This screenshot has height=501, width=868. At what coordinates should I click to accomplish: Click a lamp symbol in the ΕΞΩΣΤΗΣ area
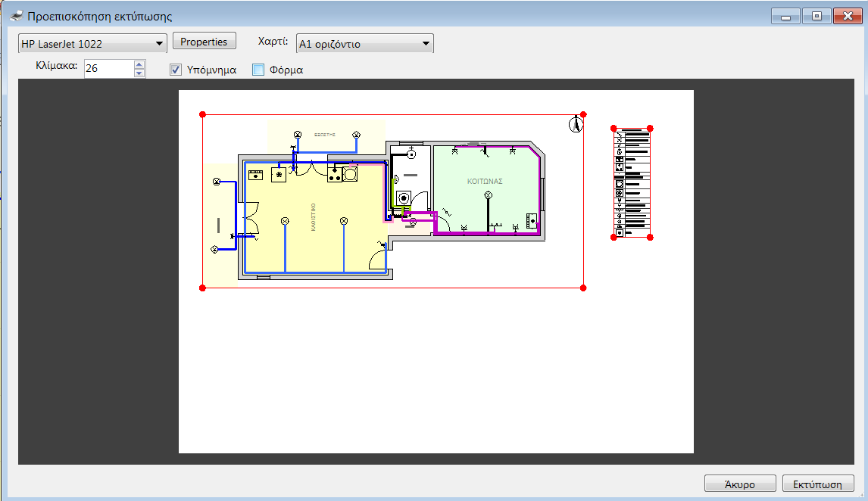point(297,134)
